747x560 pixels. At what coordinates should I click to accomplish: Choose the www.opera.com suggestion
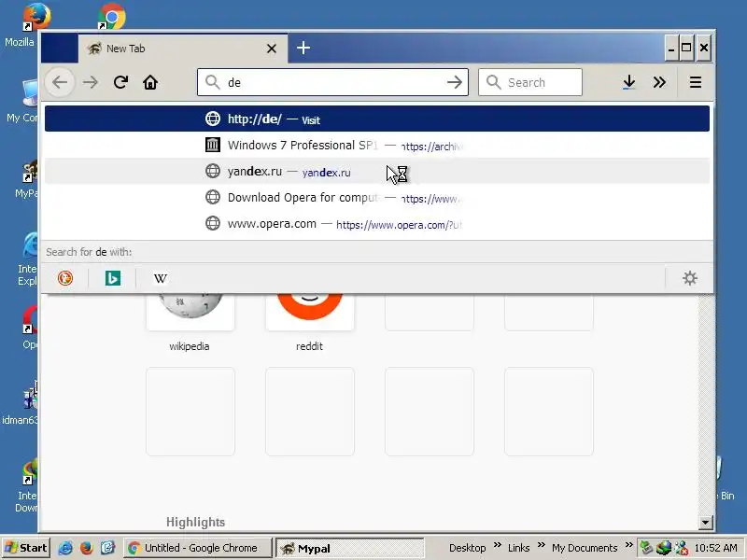tap(377, 223)
